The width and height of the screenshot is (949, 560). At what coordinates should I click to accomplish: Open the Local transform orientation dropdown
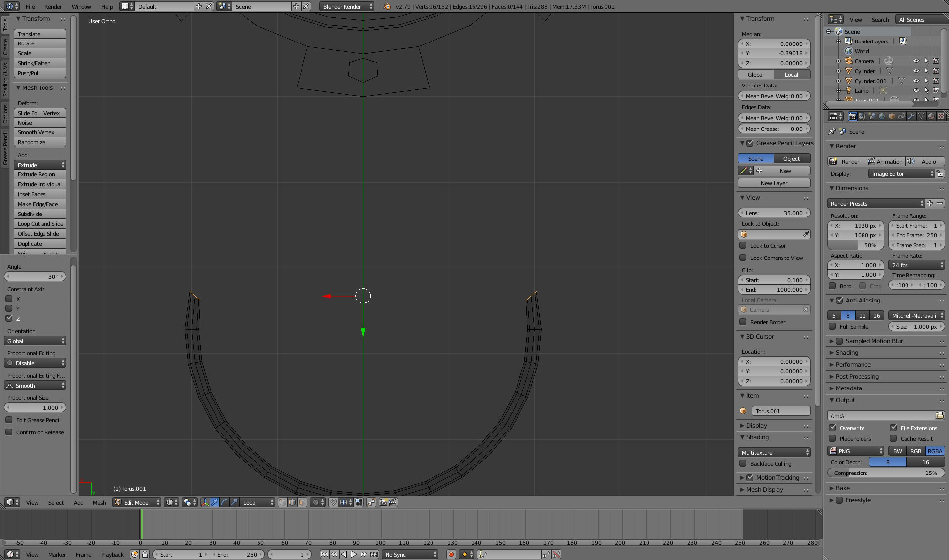258,502
